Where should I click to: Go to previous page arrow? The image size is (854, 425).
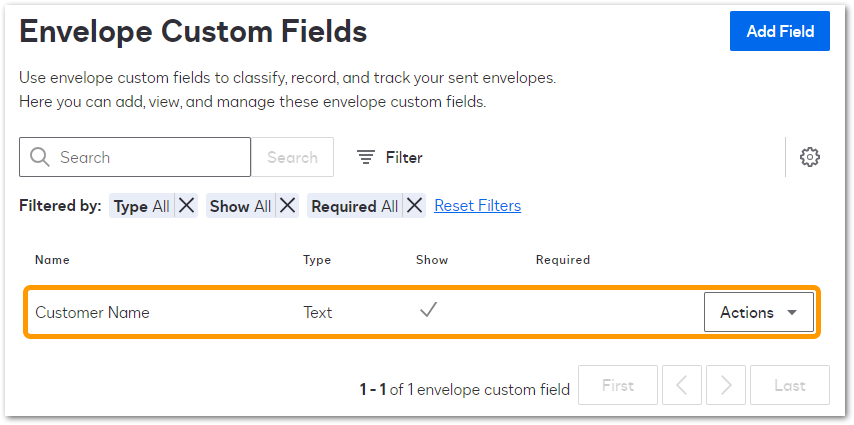682,386
